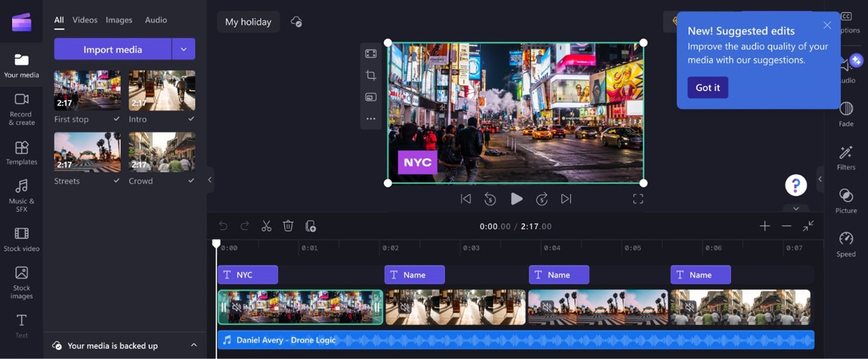This screenshot has height=359, width=868.
Task: Select the fit-to-frame preview tool
Action: point(371,53)
